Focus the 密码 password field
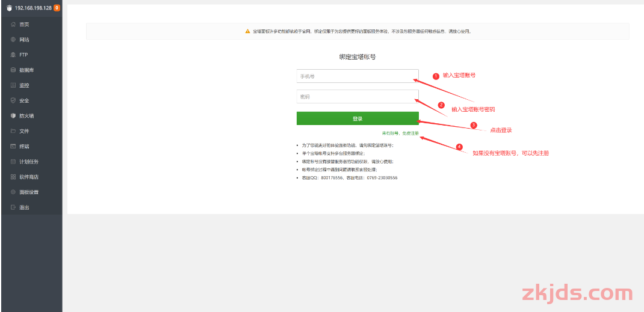Screen dimensions: 644x312 click(358, 97)
